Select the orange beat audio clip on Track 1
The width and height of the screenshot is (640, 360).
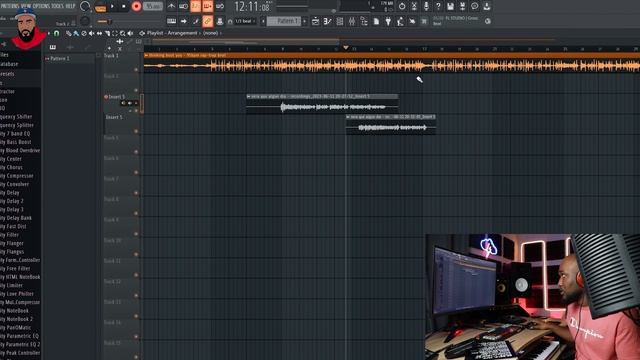[x=392, y=62]
